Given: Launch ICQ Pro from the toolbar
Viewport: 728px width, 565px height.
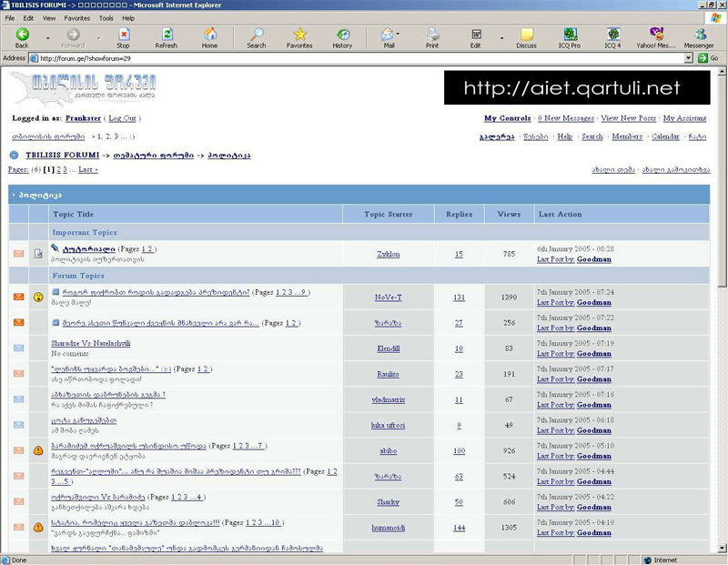Looking at the screenshot, I should pos(571,36).
